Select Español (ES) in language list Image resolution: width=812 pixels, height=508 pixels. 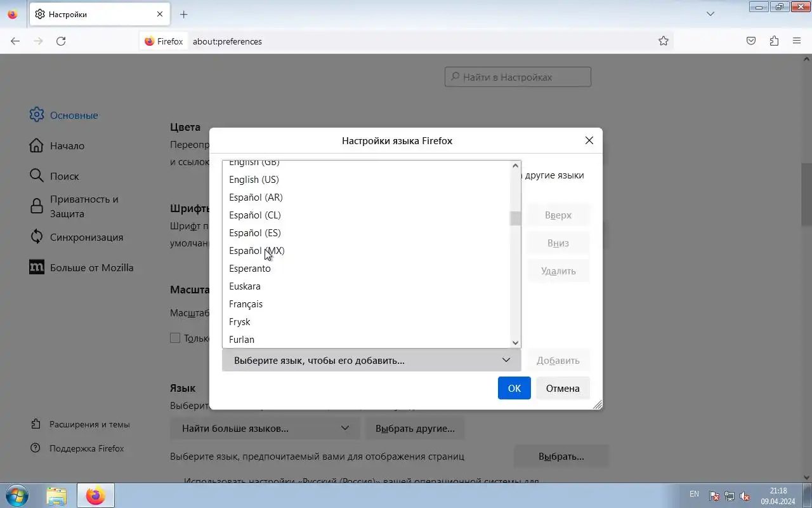[366, 233]
